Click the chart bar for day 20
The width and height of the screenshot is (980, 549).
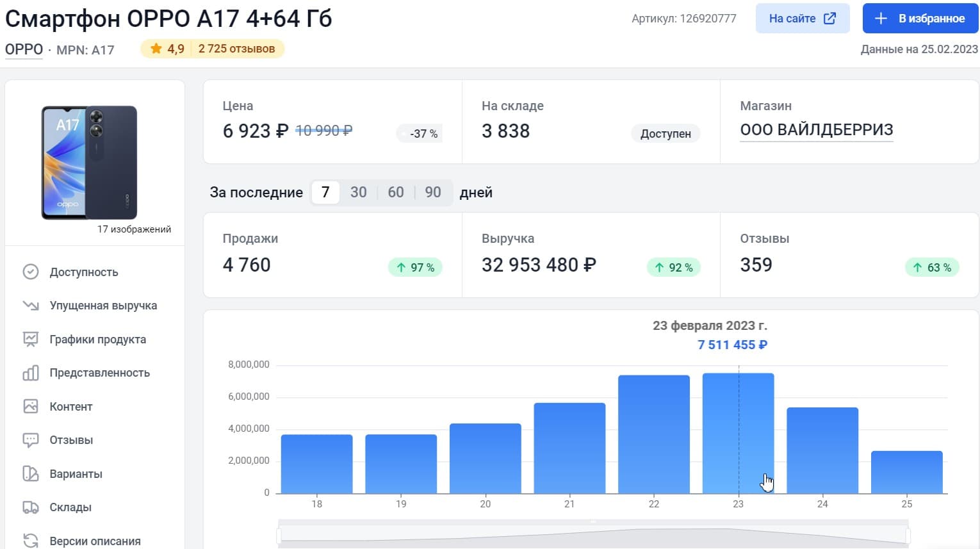click(x=486, y=458)
